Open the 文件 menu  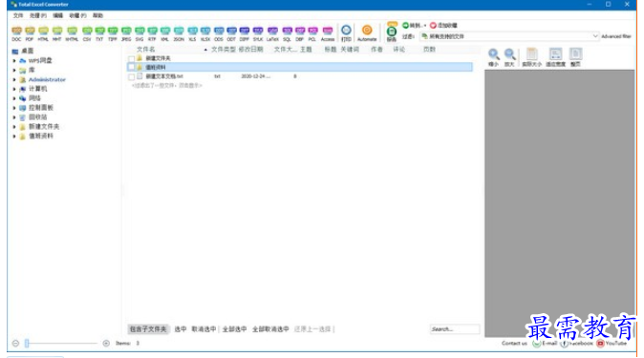(18, 15)
